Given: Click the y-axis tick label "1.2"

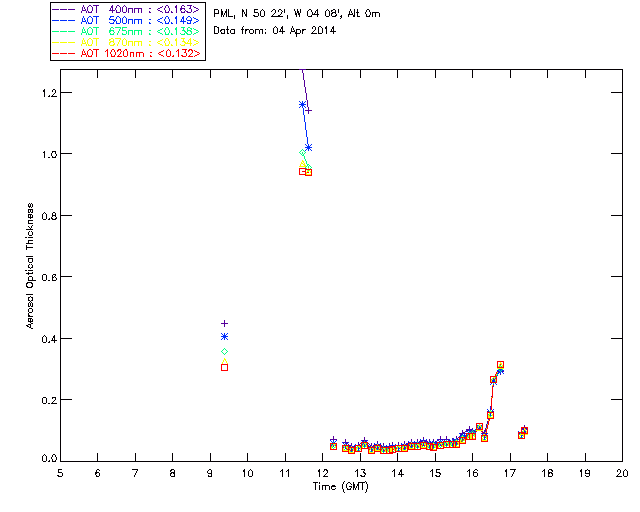Looking at the screenshot, I should click(49, 93).
